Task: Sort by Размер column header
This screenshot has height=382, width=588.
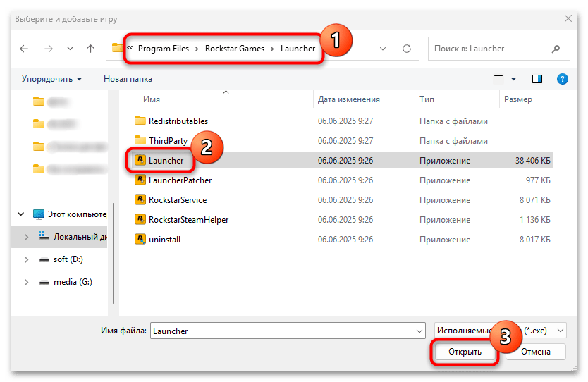Action: (x=518, y=99)
